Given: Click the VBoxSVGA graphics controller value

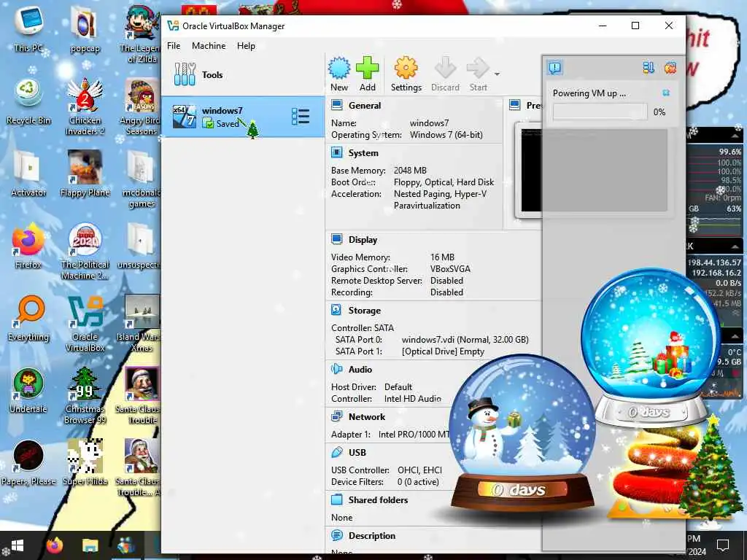Looking at the screenshot, I should point(450,269).
